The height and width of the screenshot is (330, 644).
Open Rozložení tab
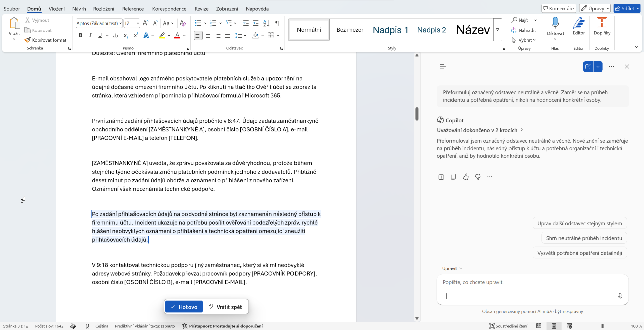click(x=104, y=9)
